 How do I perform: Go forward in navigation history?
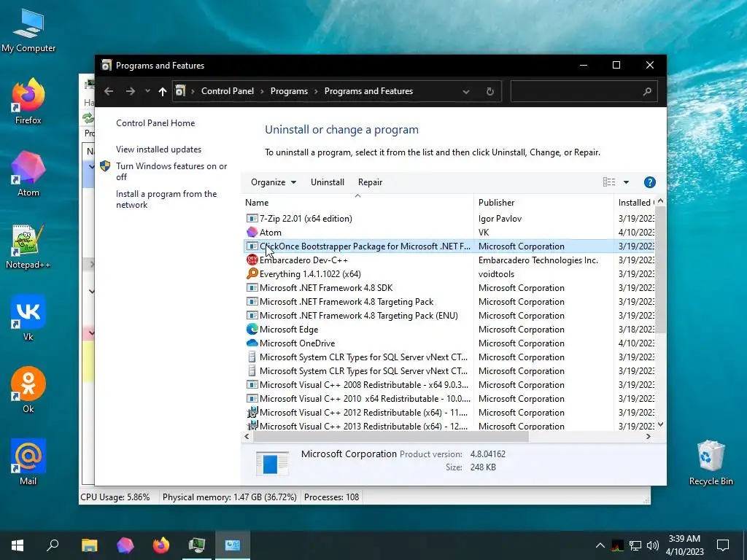point(131,91)
